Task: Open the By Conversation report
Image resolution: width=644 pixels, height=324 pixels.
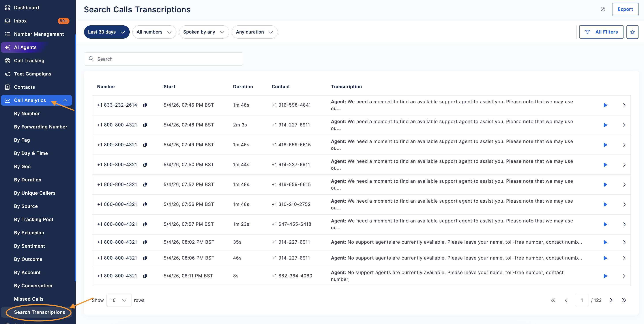Action: point(33,286)
